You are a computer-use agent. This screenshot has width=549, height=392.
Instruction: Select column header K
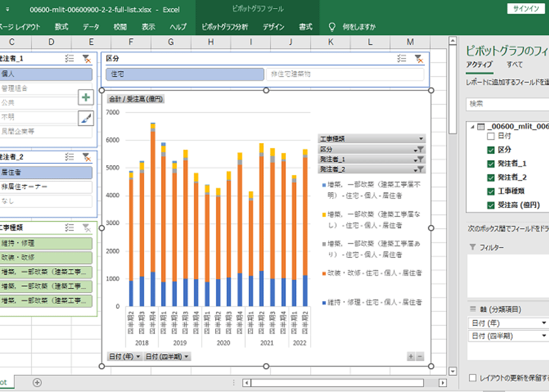click(x=330, y=42)
